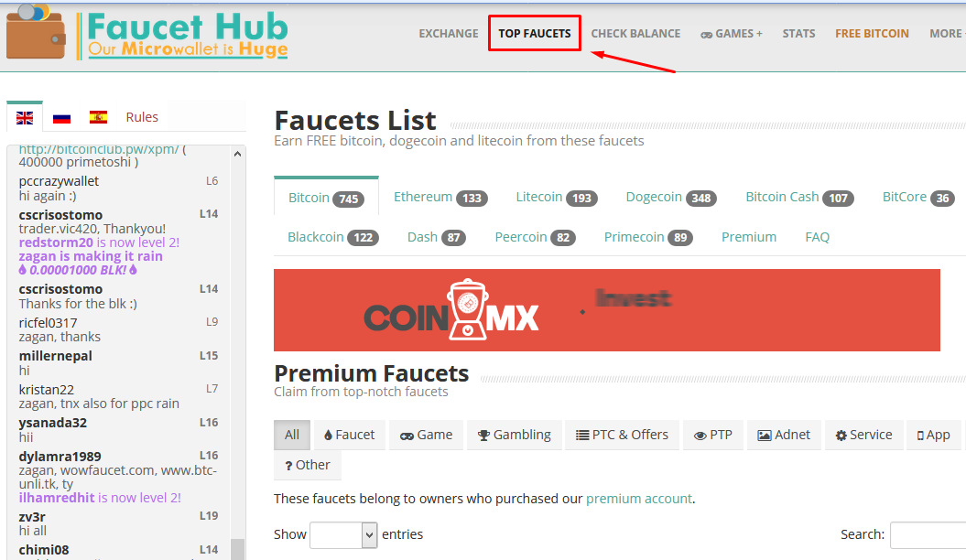Click the Faucets List heading
The width and height of the screenshot is (966, 560).
coord(355,120)
